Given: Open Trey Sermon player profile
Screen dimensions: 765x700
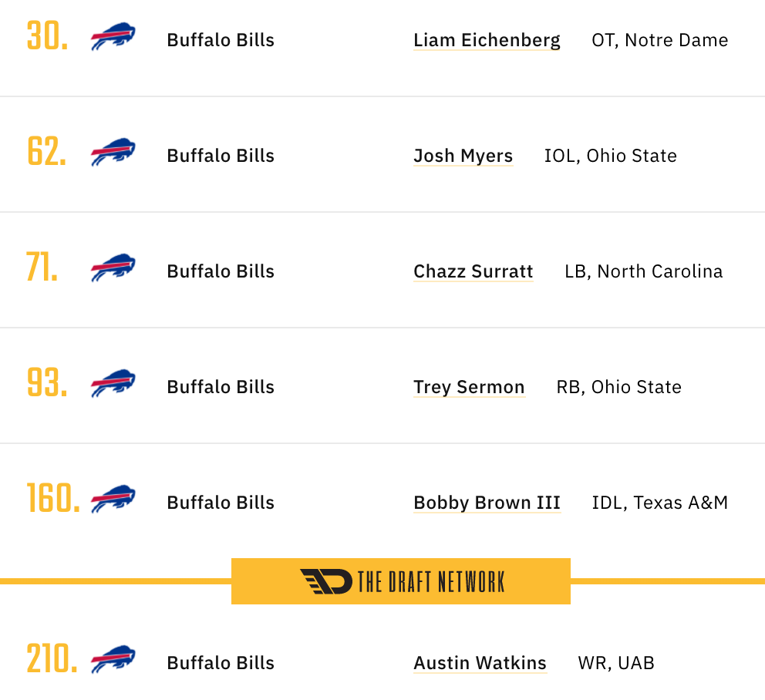Looking at the screenshot, I should [x=469, y=387].
